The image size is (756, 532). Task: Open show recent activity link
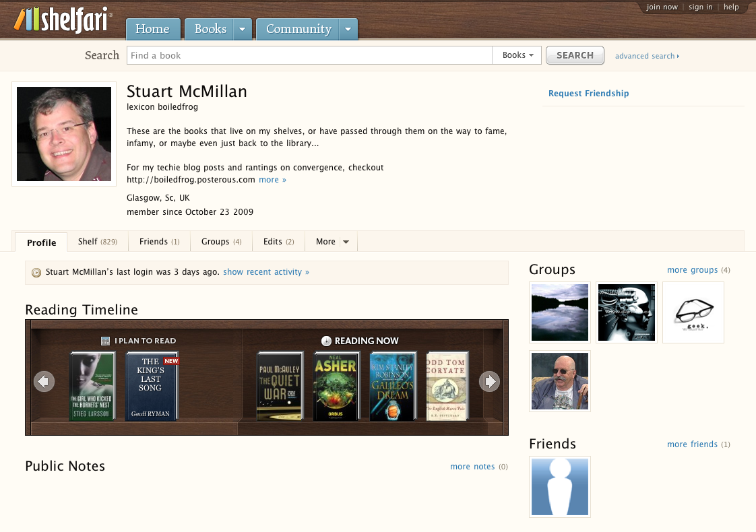tap(266, 272)
